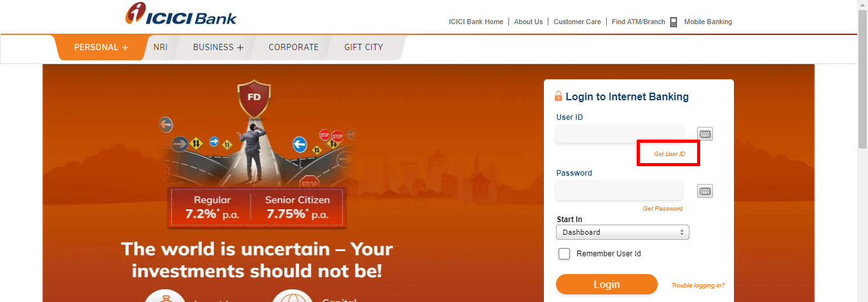Expand the Start In Dashboard dropdown
Viewport: 868px width, 302px height.
(623, 232)
